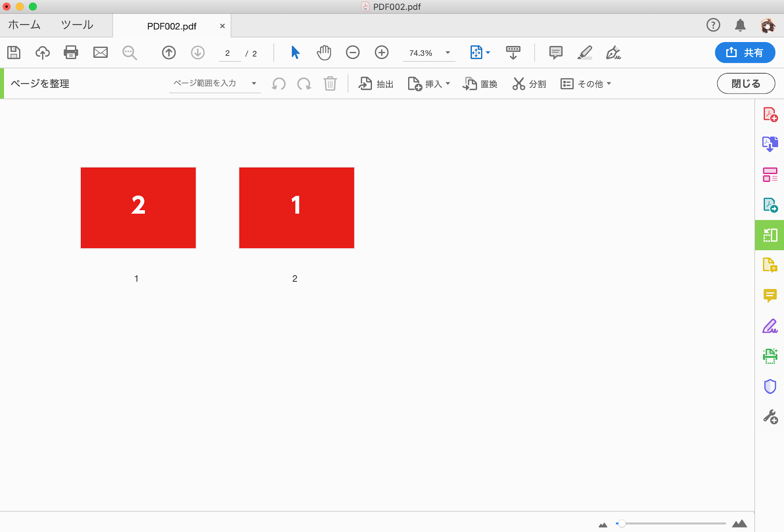This screenshot has width=784, height=532.
Task: Open the Protect shield sidebar tool
Action: [770, 387]
